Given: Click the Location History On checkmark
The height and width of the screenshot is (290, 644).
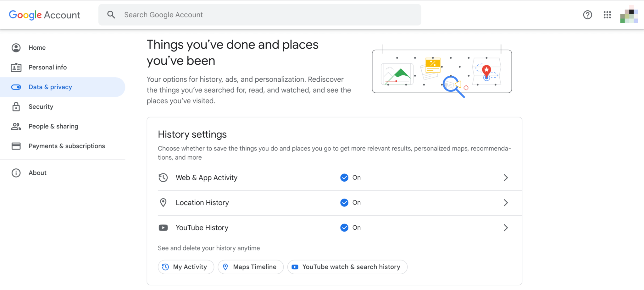Looking at the screenshot, I should coord(344,203).
